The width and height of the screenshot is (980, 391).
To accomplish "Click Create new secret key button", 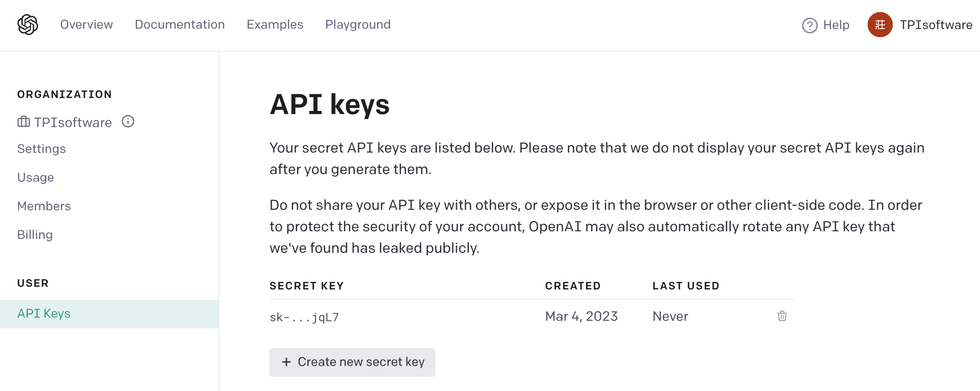I will click(352, 362).
